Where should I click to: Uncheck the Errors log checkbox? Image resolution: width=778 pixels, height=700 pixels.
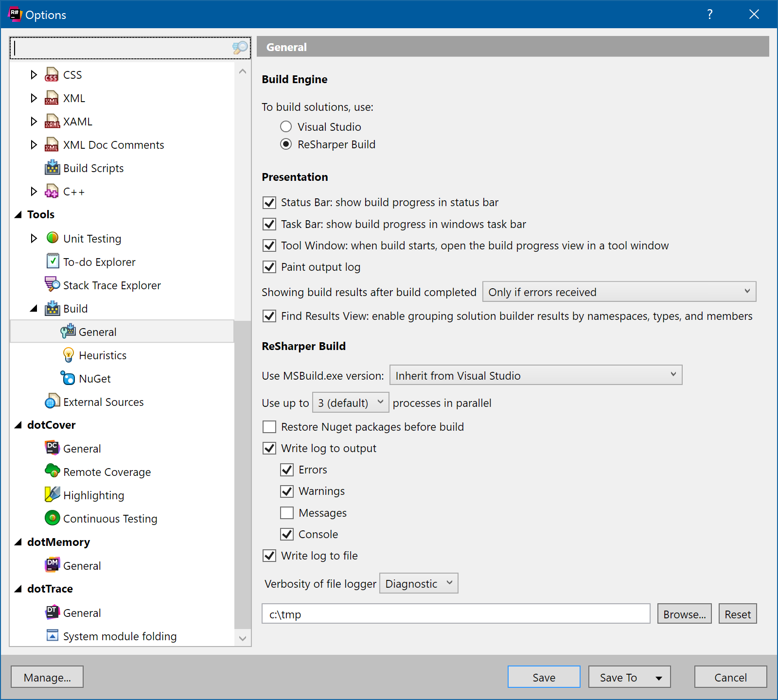287,470
